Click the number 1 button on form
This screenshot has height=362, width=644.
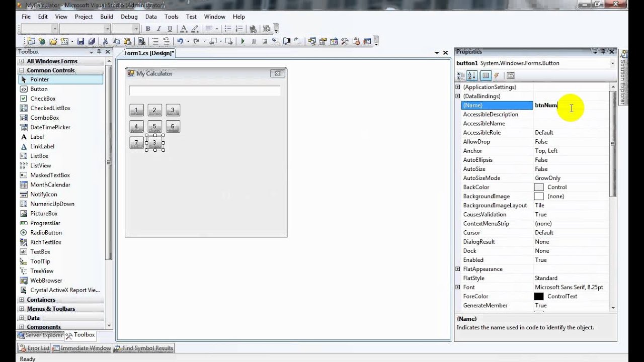pyautogui.click(x=136, y=110)
